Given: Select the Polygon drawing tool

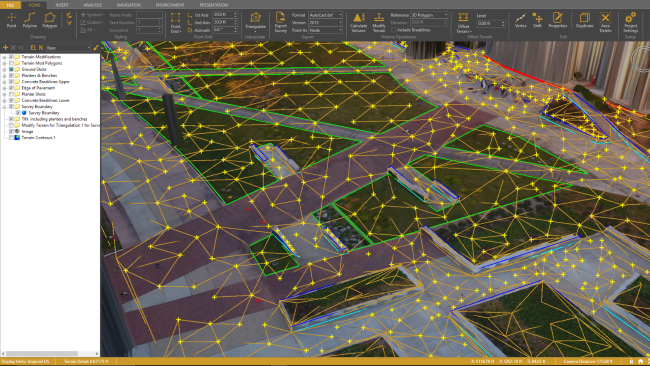Looking at the screenshot, I should (x=50, y=20).
